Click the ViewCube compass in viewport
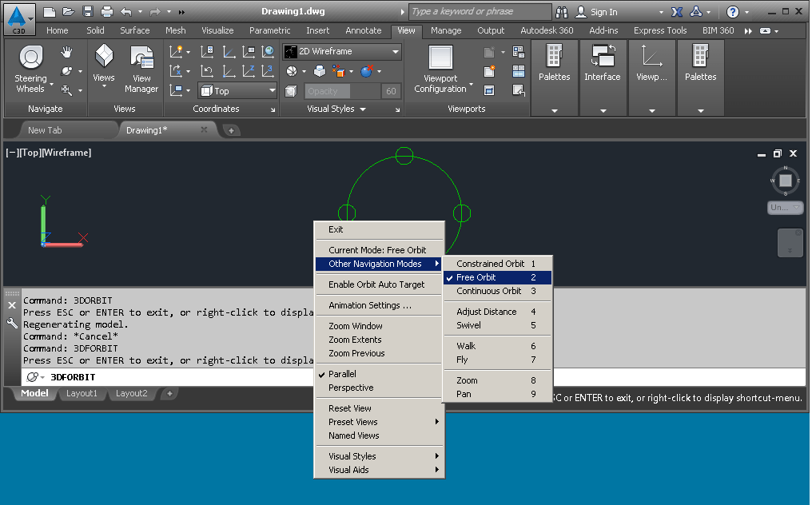812x505 pixels. click(x=785, y=181)
